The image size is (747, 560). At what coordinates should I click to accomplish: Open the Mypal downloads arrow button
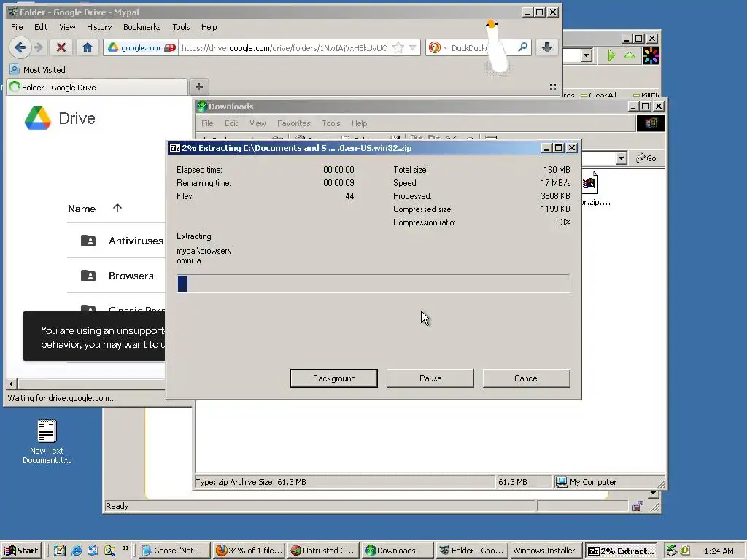coord(547,47)
